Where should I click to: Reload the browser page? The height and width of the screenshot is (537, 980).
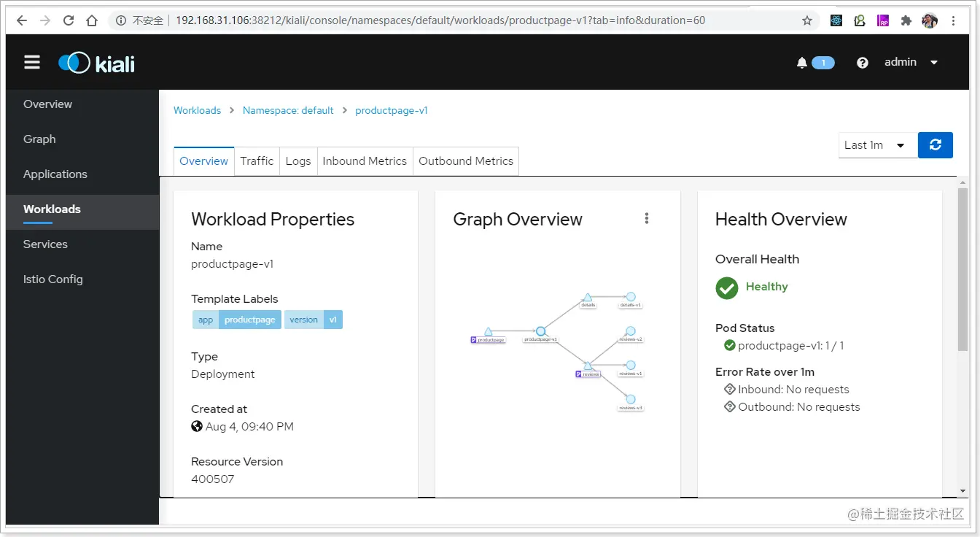pos(69,20)
